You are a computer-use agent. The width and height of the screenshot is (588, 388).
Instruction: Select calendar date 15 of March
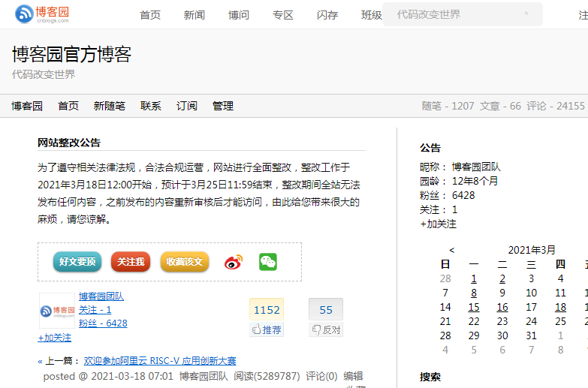point(474,307)
